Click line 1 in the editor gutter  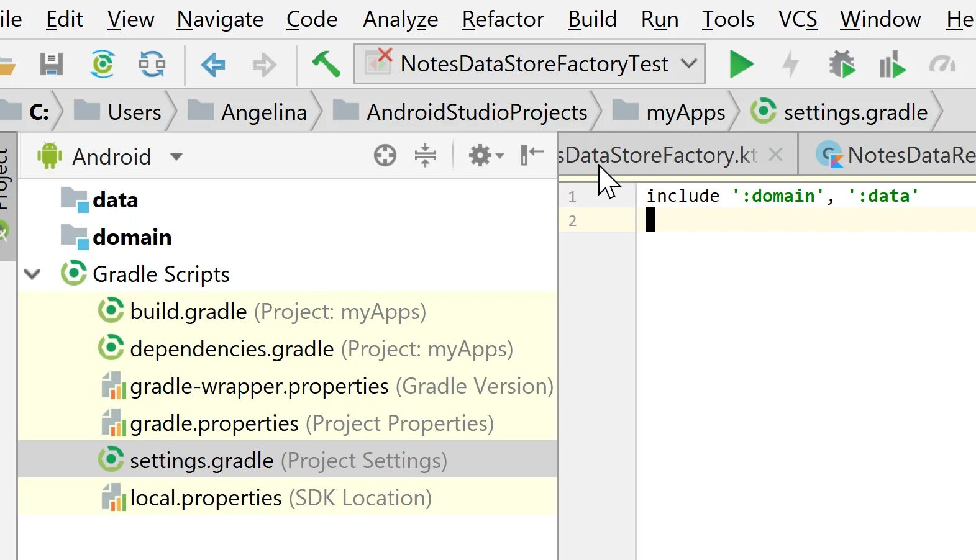(x=573, y=196)
